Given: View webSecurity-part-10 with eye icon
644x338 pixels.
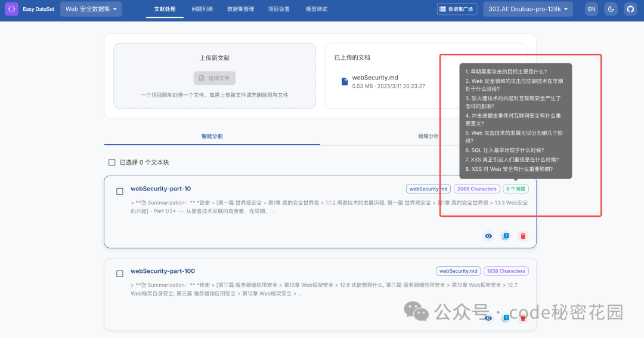Looking at the screenshot, I should point(488,236).
